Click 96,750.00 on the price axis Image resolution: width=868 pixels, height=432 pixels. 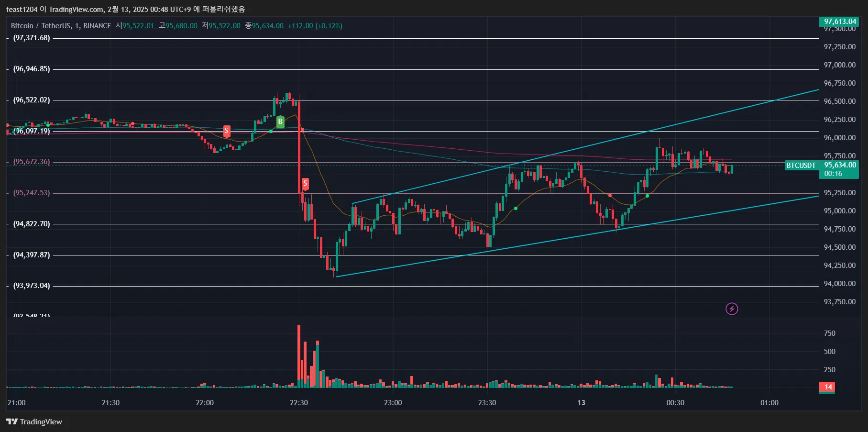pyautogui.click(x=839, y=83)
